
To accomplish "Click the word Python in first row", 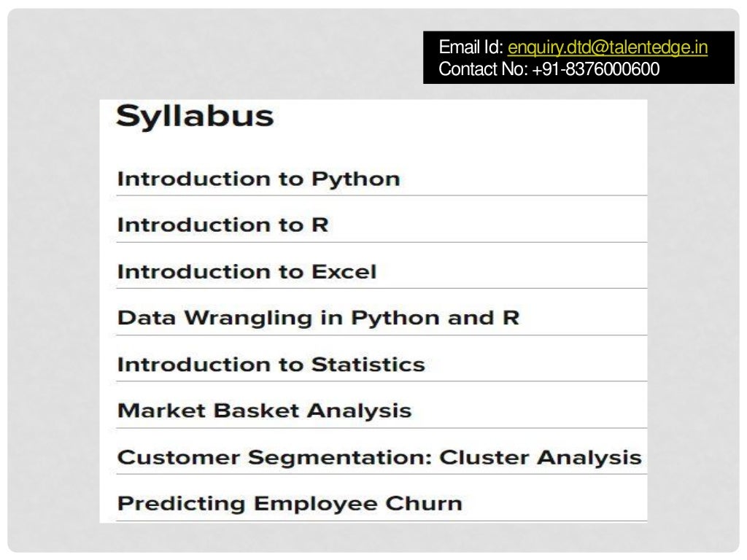I will tap(356, 179).
